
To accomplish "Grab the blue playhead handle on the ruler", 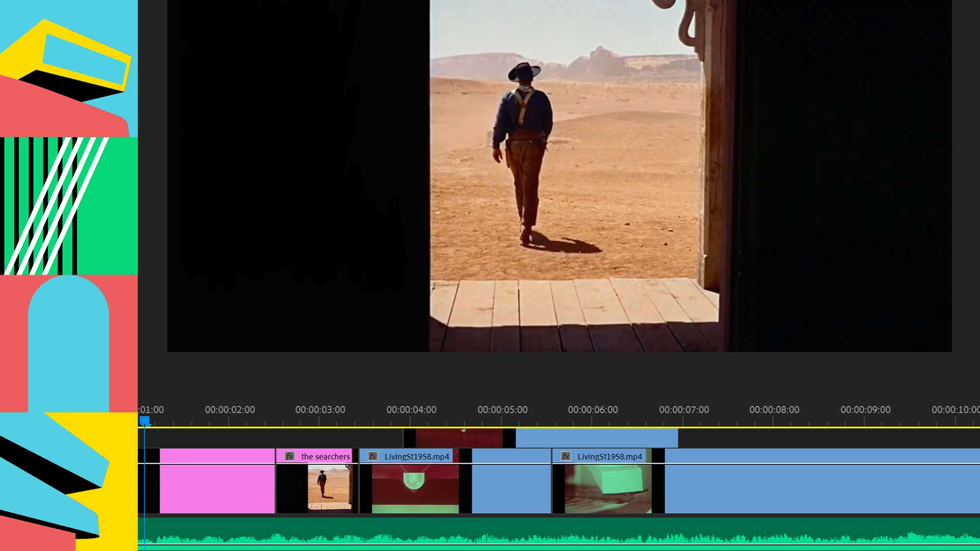I will [x=144, y=421].
